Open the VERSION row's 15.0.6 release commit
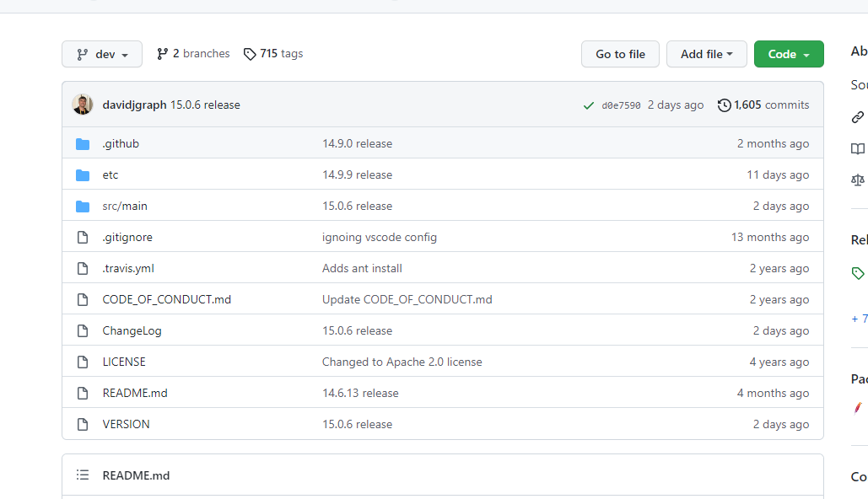 (357, 424)
